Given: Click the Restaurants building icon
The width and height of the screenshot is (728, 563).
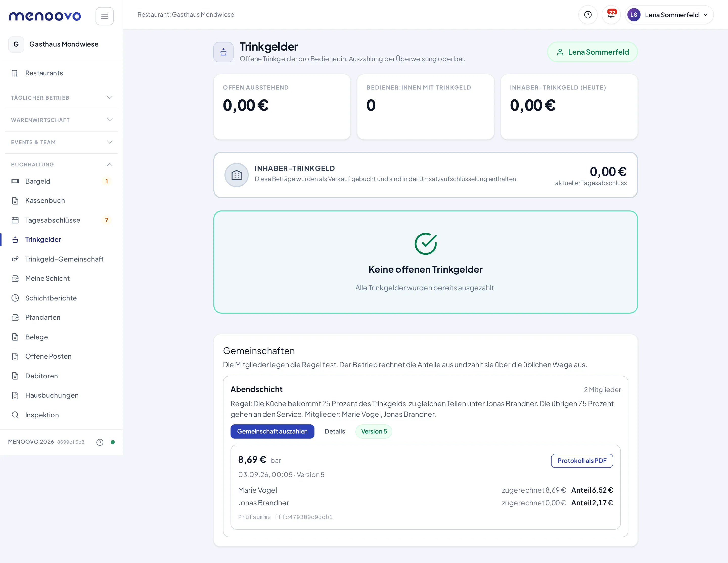Looking at the screenshot, I should 15,73.
